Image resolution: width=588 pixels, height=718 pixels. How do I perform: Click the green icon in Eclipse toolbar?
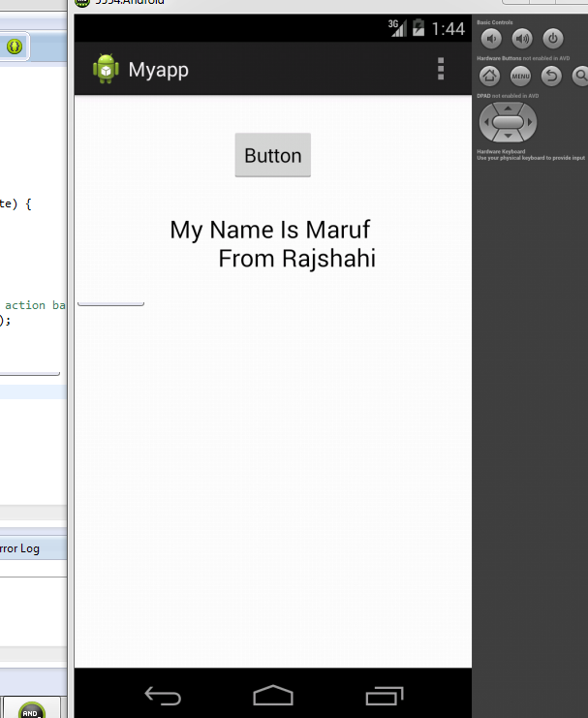pos(15,47)
